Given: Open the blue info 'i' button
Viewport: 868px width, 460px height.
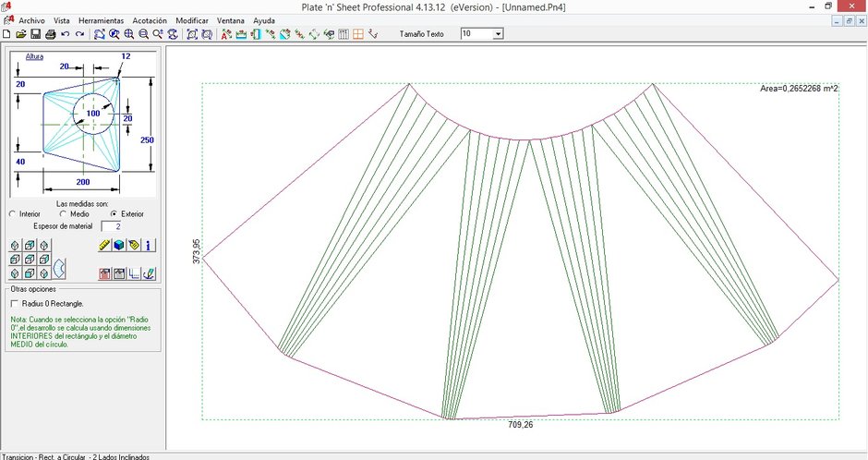Looking at the screenshot, I should tap(149, 245).
